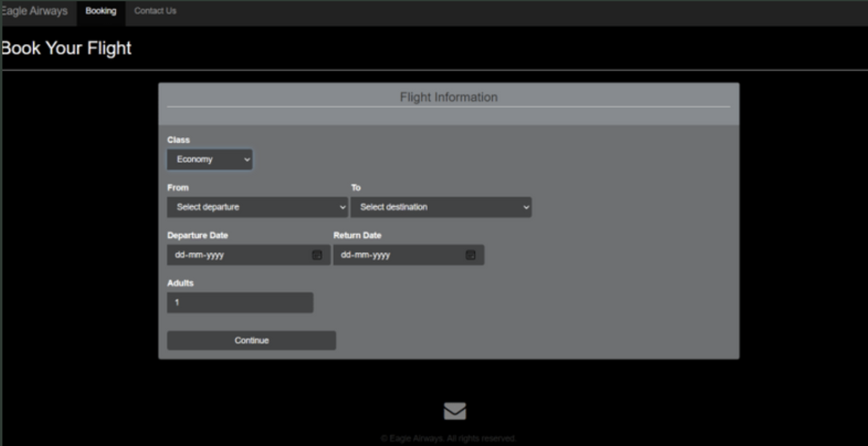Image resolution: width=868 pixels, height=446 pixels.
Task: Click the chevron on the Select departure dropdown
Action: click(342, 207)
